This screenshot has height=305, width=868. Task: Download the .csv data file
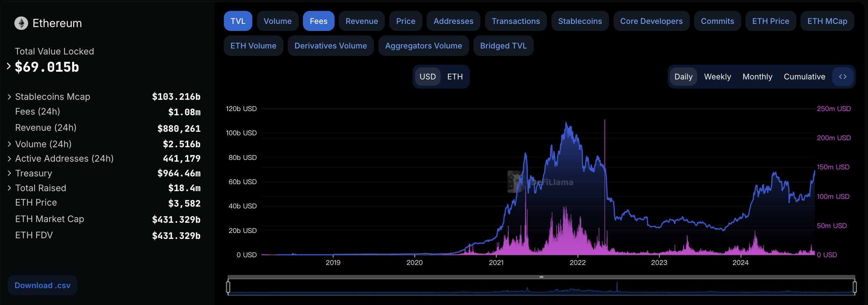click(x=43, y=285)
